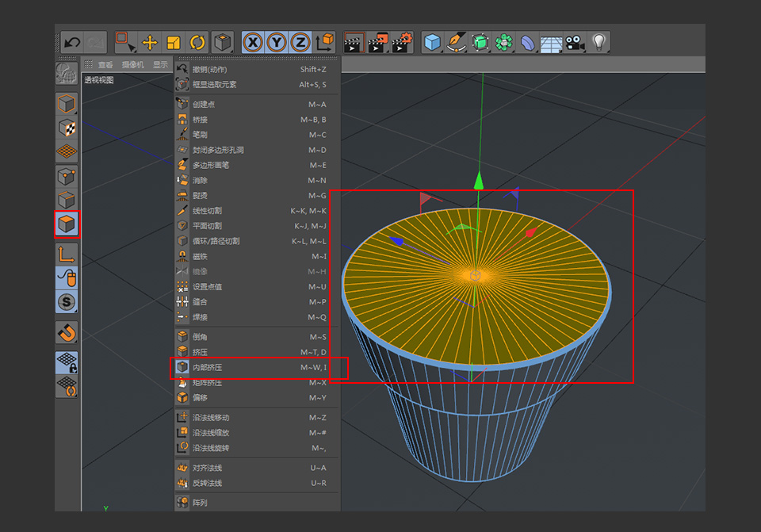Switch to Points mode in left sidebar
Screen dimensions: 761x532
67,177
